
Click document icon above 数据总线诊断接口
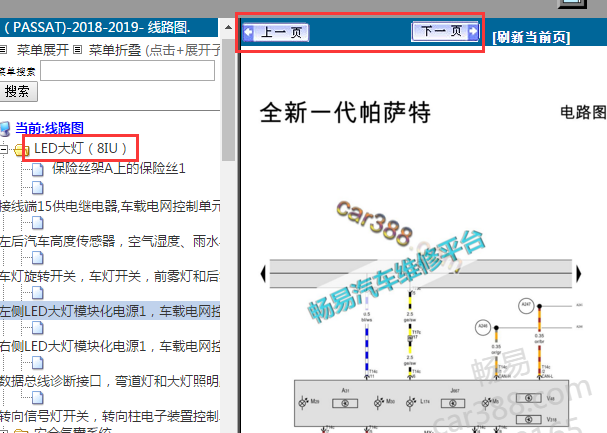38,363
